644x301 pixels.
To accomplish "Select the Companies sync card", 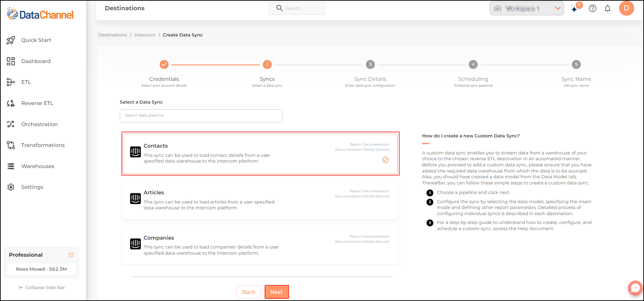I will coord(260,245).
